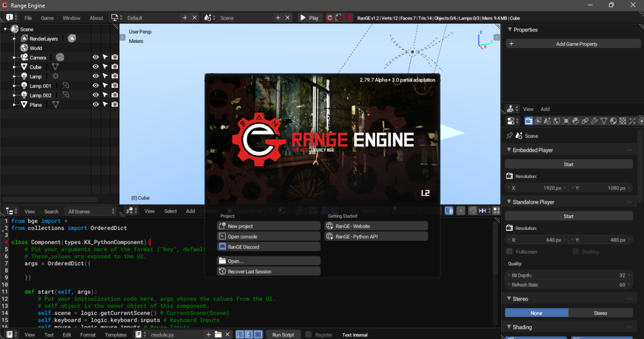Unlink module.py text block with X
The image size is (644, 339).
(228, 334)
